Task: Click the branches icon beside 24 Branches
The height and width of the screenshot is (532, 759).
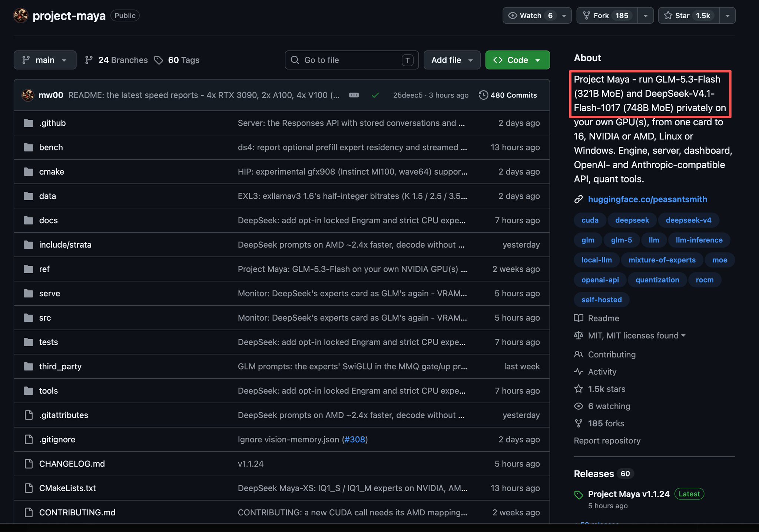Action: 89,60
